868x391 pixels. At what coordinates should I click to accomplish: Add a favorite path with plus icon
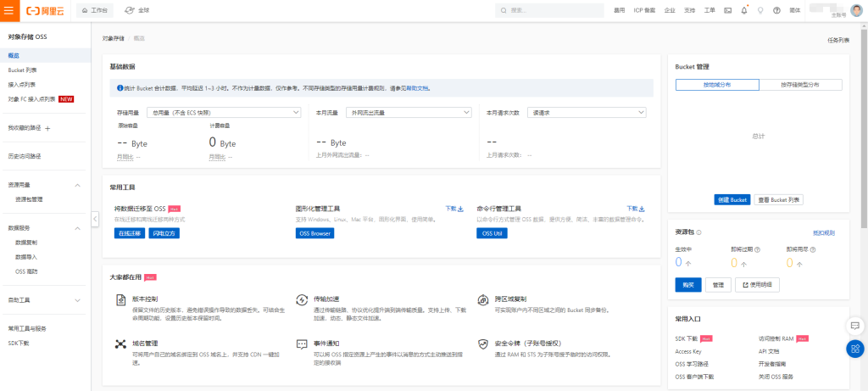pos(47,128)
